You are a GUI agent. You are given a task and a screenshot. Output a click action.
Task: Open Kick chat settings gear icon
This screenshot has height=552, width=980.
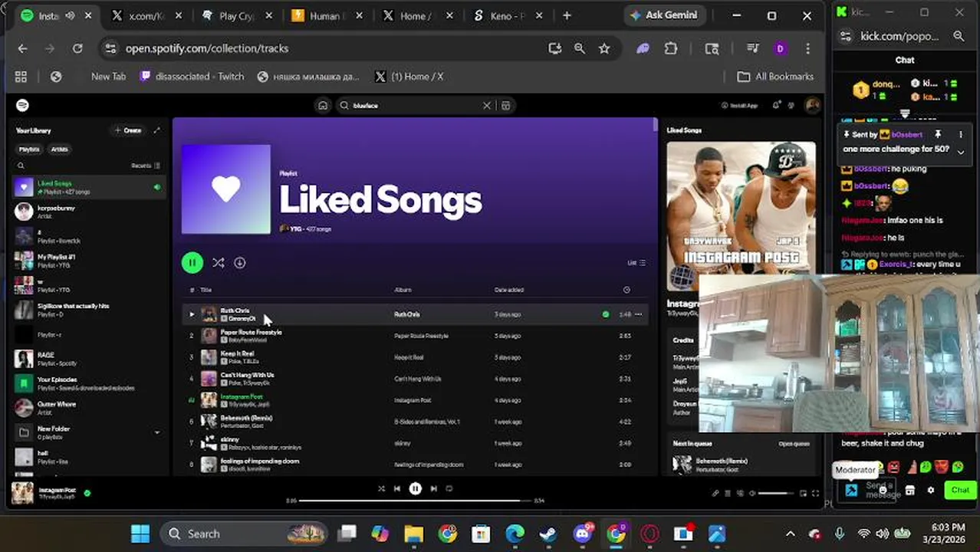[x=931, y=491]
